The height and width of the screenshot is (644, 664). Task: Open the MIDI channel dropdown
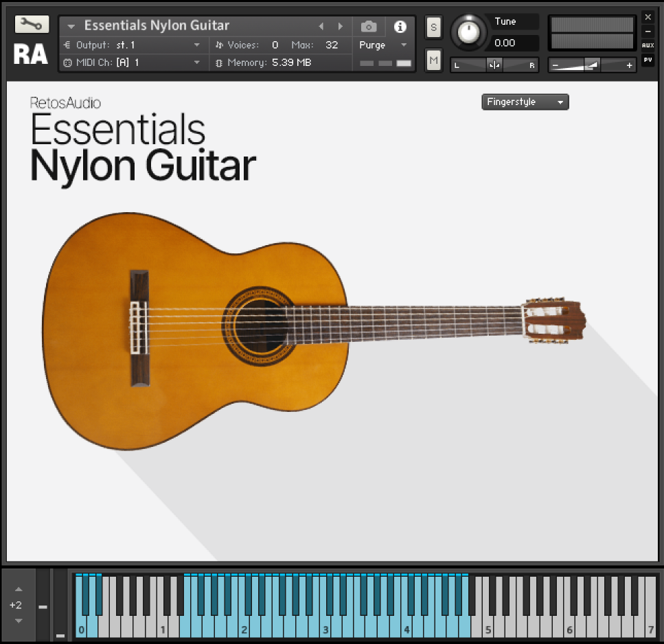(197, 62)
